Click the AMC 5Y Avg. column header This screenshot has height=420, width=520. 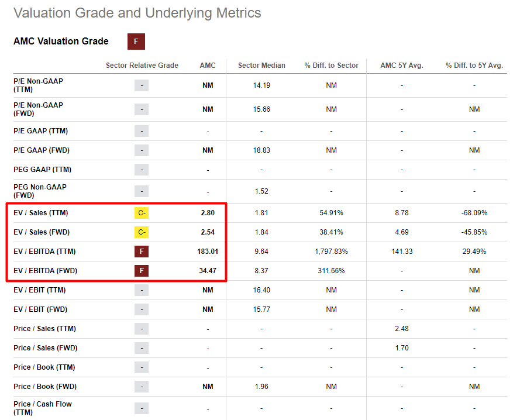coord(402,66)
